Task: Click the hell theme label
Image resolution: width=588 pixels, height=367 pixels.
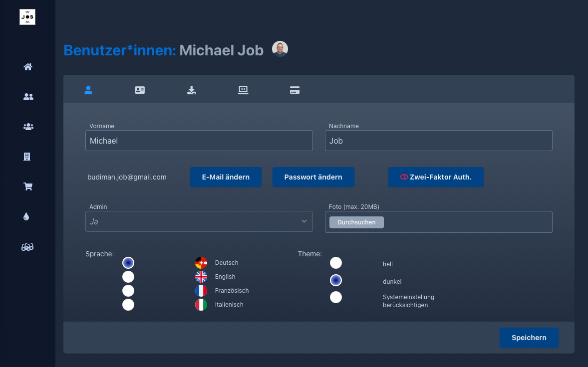Action: point(388,264)
